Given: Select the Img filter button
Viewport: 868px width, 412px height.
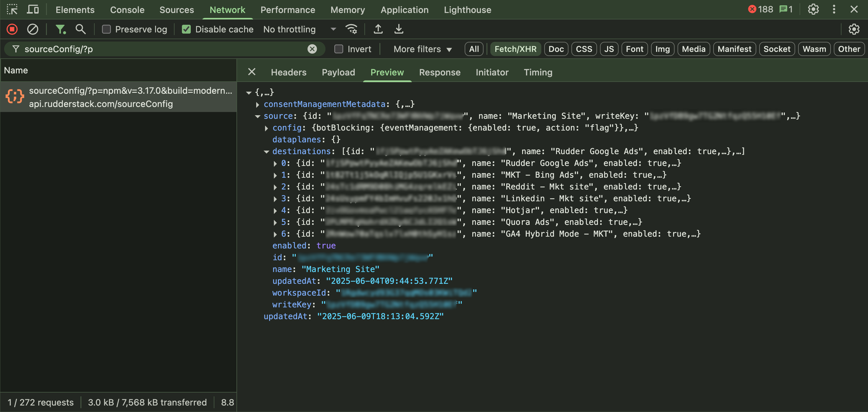Looking at the screenshot, I should click(662, 49).
